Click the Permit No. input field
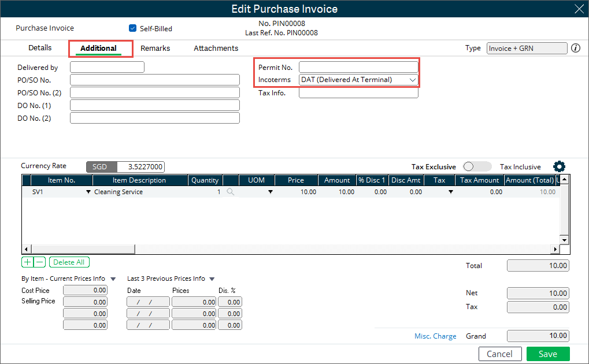 pos(358,67)
